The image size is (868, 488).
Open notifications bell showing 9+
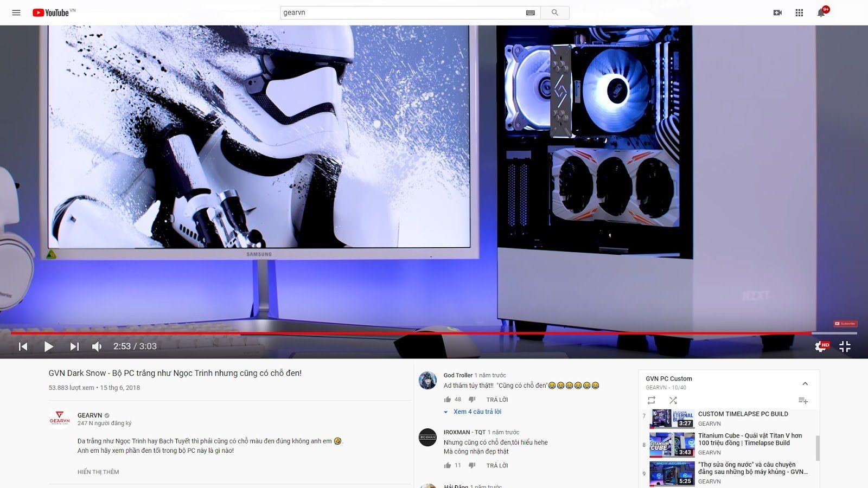(x=821, y=12)
